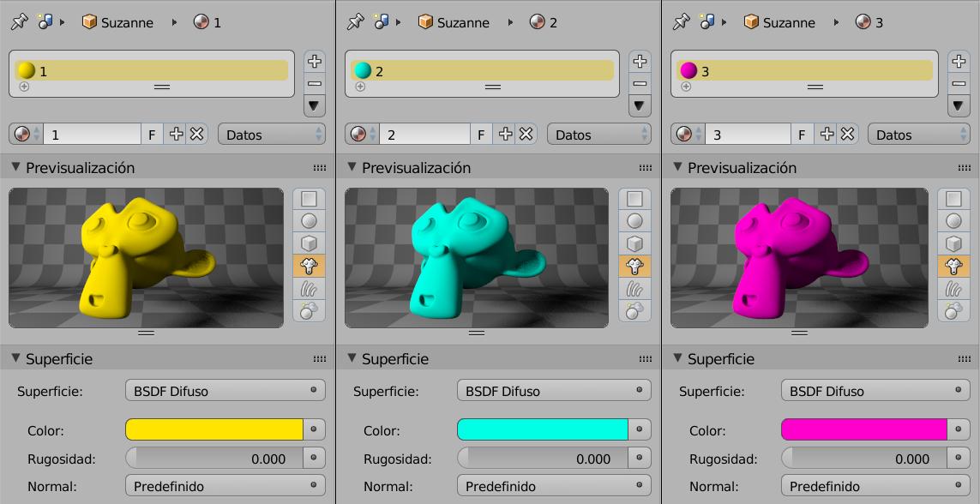Create new material with plus beside name 3

(x=827, y=135)
